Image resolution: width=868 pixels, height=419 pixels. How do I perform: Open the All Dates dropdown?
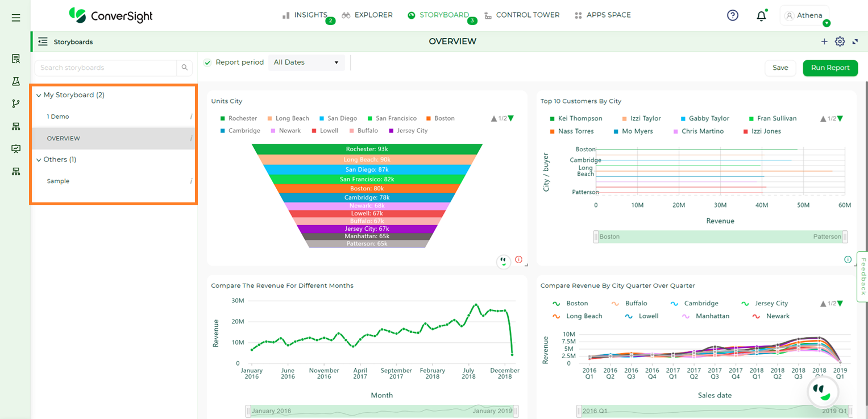tap(306, 63)
